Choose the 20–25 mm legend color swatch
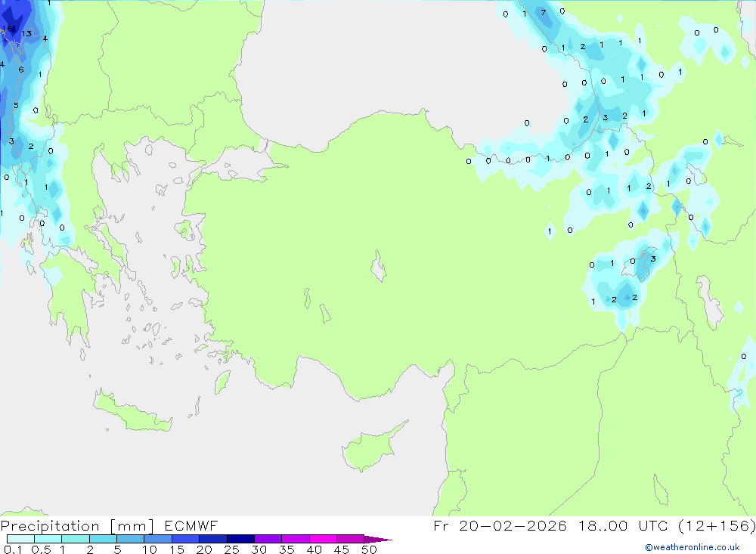Screen dimensions: 756x554 pyautogui.click(x=213, y=539)
